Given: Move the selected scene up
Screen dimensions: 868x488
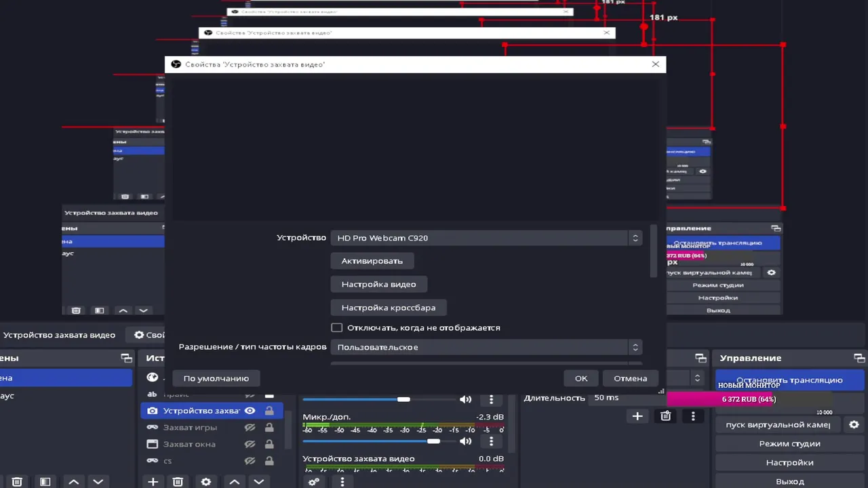Looking at the screenshot, I should 74,482.
